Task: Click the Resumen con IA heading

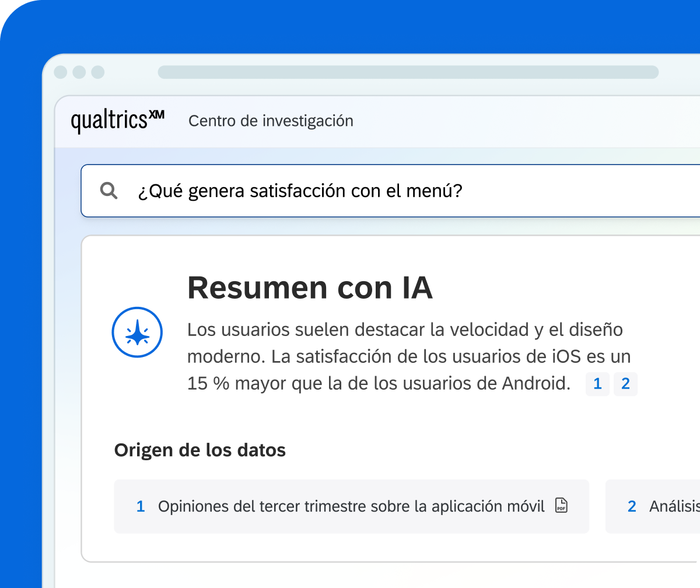Action: pyautogui.click(x=310, y=288)
